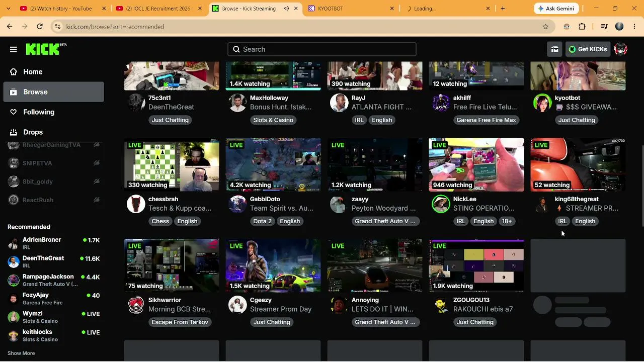Open the Chrome extensions puzzle icon
The image size is (644, 362).
click(582, 27)
